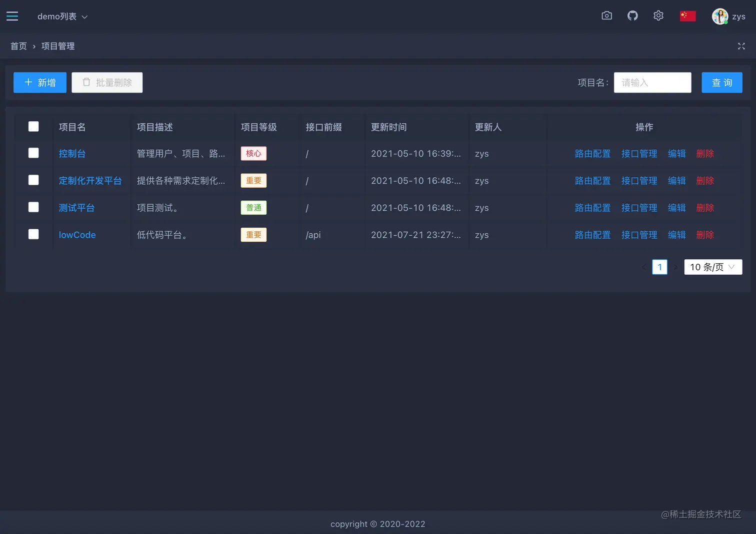Screen dimensions: 756x534
Task: Open the GitHub repository icon
Action: pyautogui.click(x=632, y=16)
